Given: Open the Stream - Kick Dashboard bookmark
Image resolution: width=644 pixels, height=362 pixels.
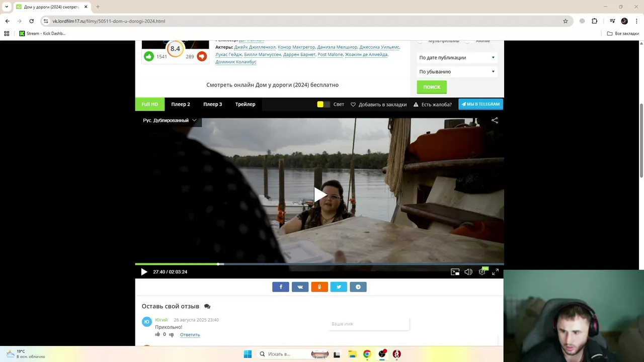Looking at the screenshot, I should [42, 34].
